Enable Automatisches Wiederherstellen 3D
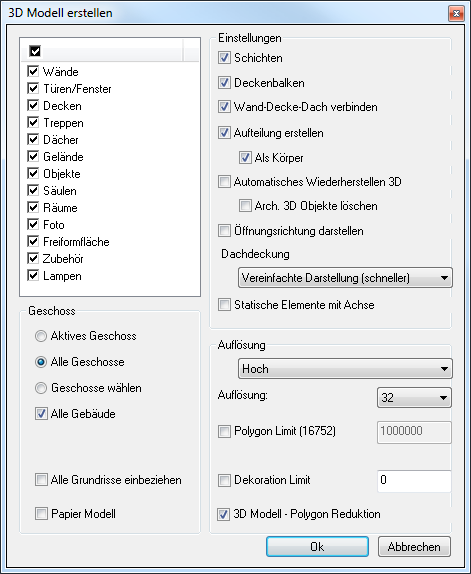The width and height of the screenshot is (471, 574). pyautogui.click(x=224, y=182)
